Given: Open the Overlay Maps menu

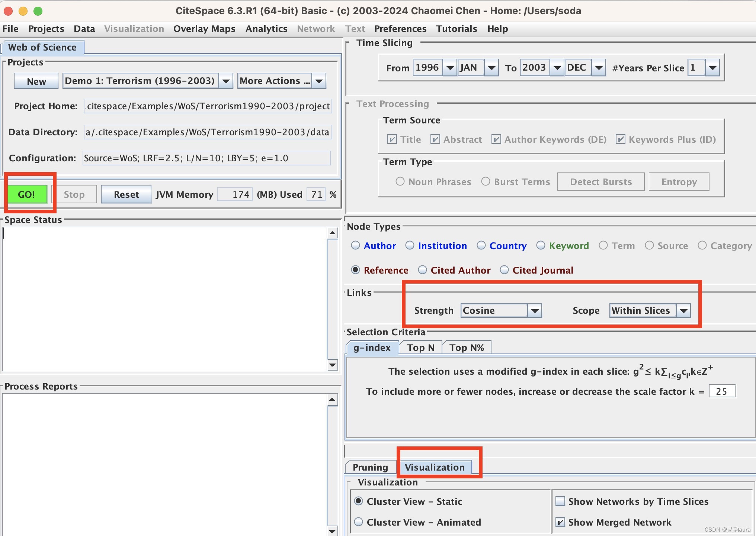Looking at the screenshot, I should [x=204, y=29].
